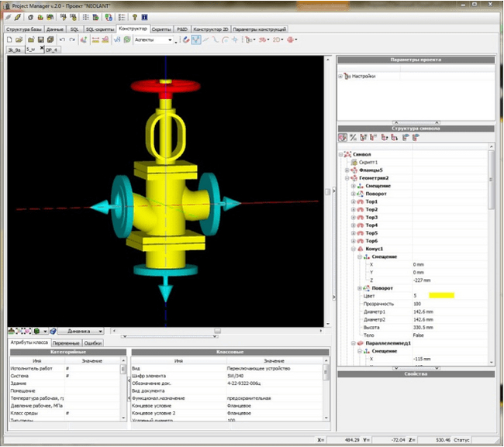
Task: Select the Тор3 tree item
Action: pyautogui.click(x=371, y=217)
